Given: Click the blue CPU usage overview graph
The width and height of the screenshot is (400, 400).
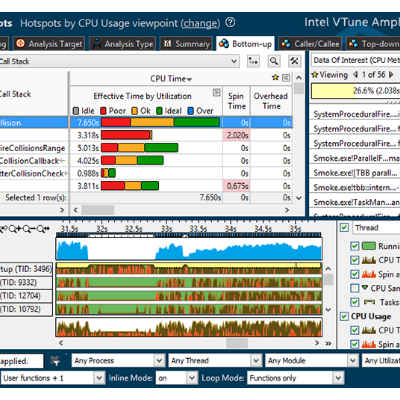Looking at the screenshot, I should coord(189,249).
